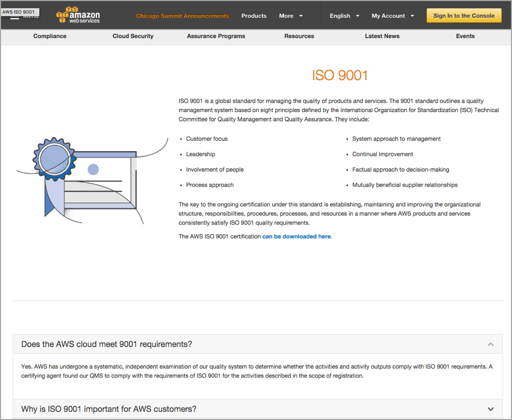
Task: Go to the Compliance tab
Action: click(x=50, y=36)
